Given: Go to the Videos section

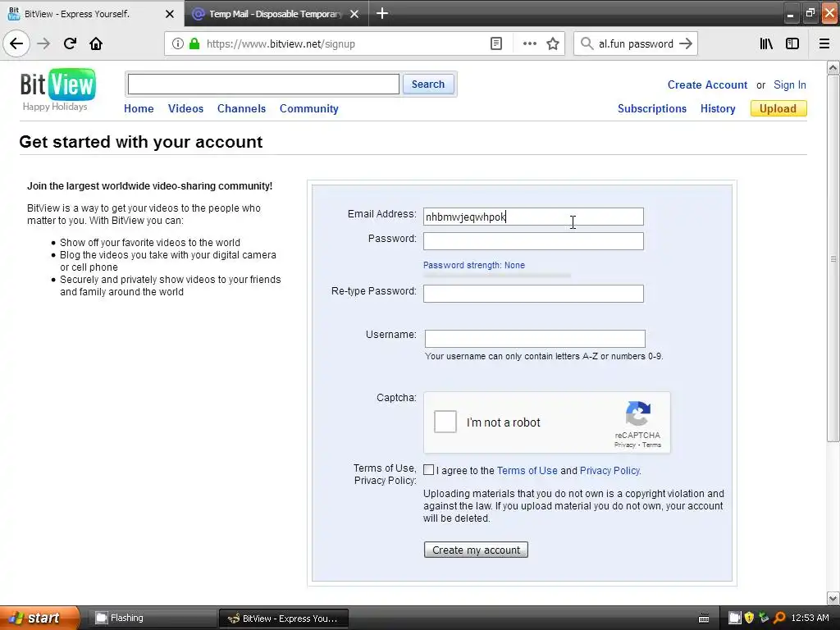Looking at the screenshot, I should point(186,108).
